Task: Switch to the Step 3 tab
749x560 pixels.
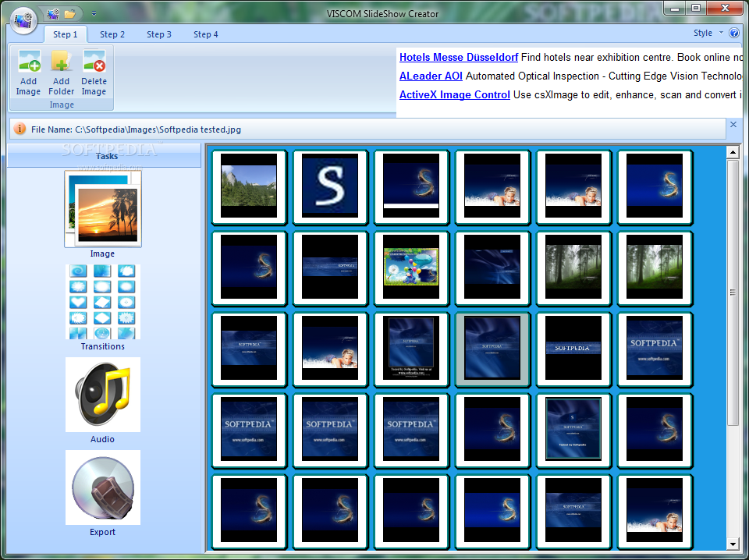Action: (158, 34)
